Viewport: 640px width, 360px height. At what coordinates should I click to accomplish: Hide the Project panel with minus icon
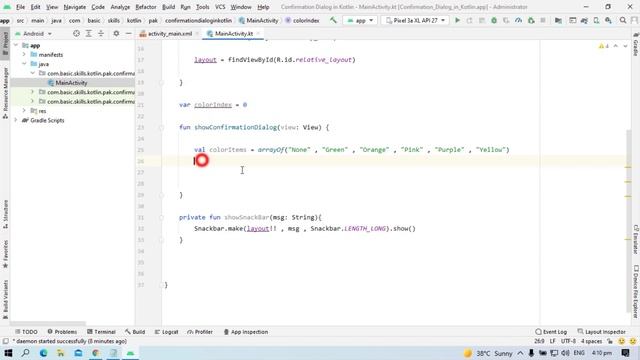point(128,33)
